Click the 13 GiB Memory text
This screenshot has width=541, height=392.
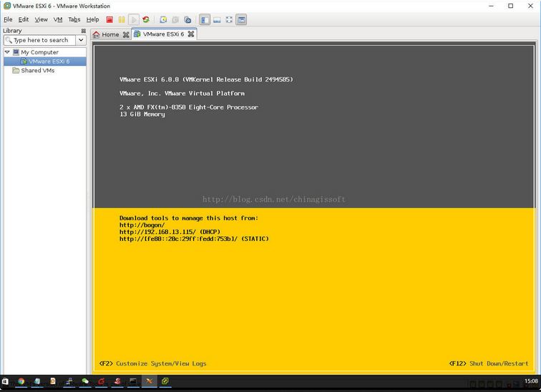pyautogui.click(x=142, y=114)
